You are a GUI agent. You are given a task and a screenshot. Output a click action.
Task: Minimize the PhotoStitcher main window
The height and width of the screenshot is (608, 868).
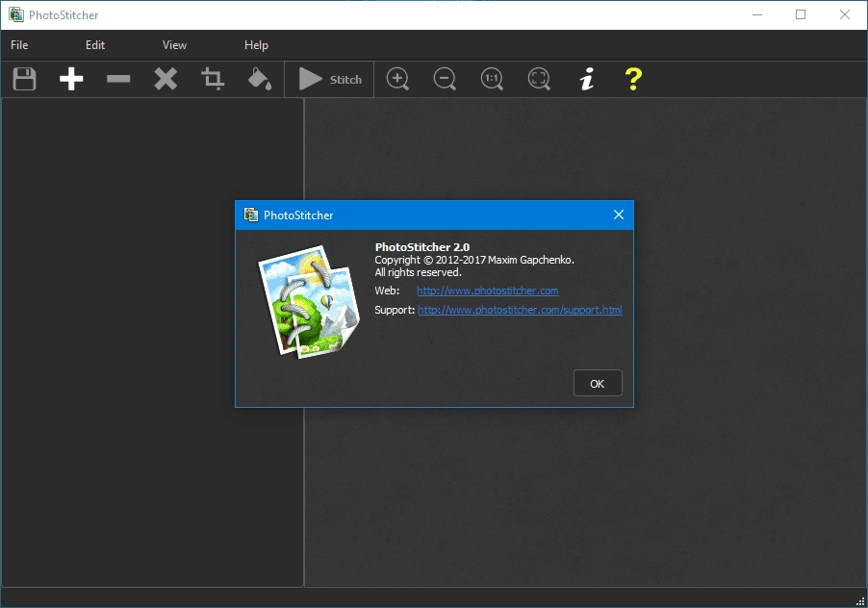(x=757, y=14)
